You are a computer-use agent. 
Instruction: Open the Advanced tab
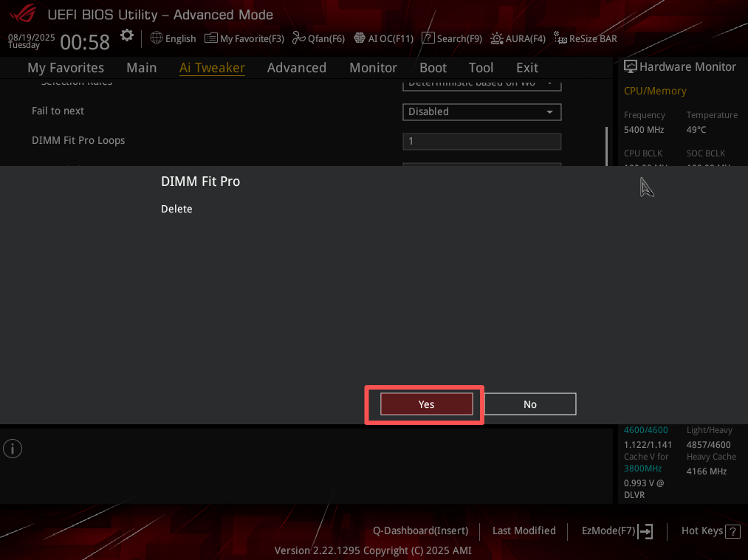point(297,68)
